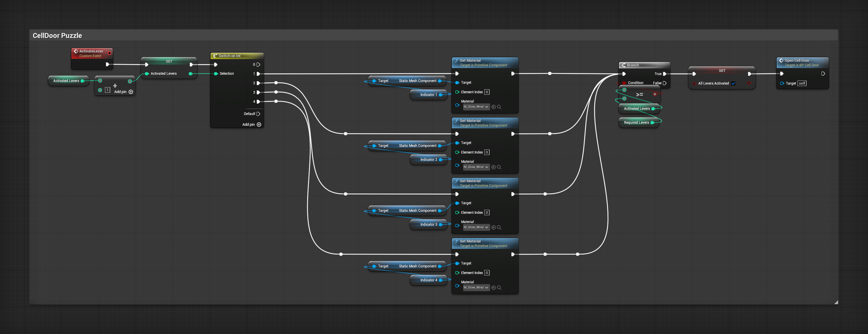The width and height of the screenshot is (868, 334).
Task: Click the Branch True exec pin
Action: (664, 74)
